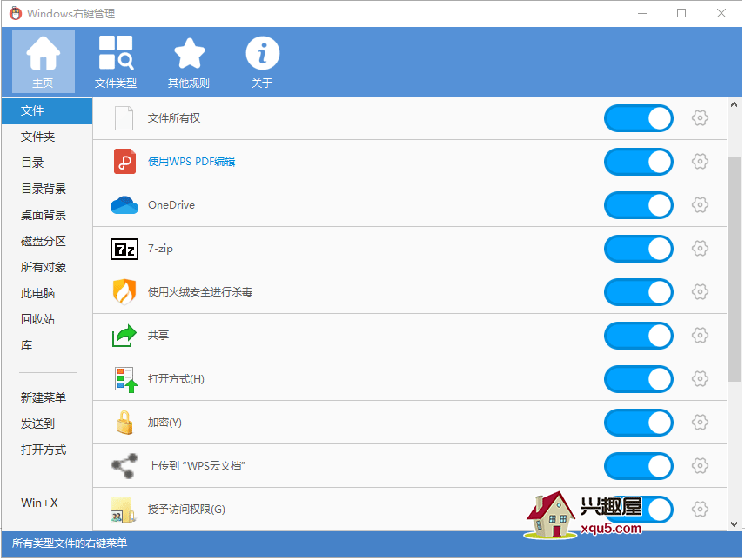Disable 上传到 WPS云文档 switch
This screenshot has height=560, width=745.
click(x=638, y=466)
